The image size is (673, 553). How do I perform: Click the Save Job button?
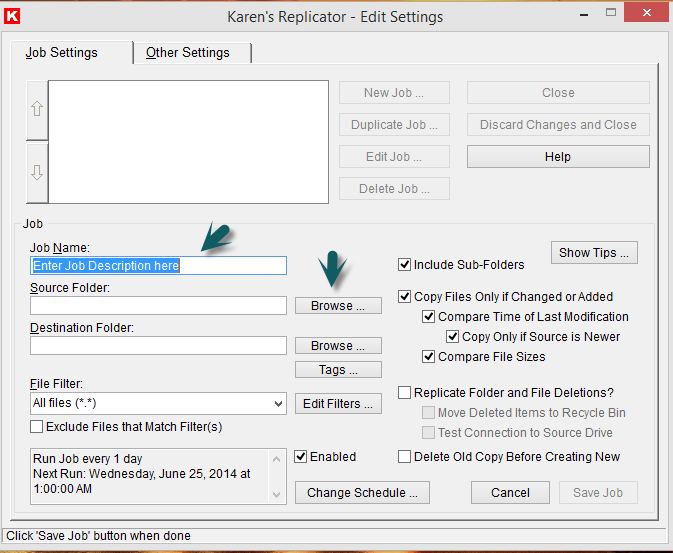click(x=598, y=492)
